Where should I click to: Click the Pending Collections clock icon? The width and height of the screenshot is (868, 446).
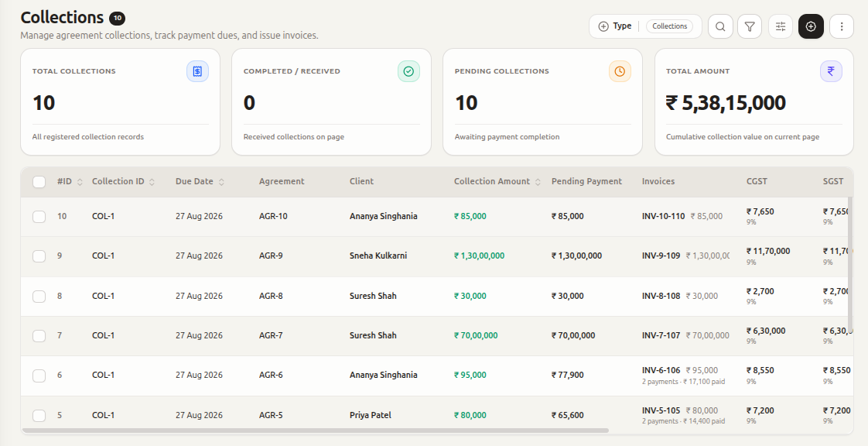click(x=620, y=71)
